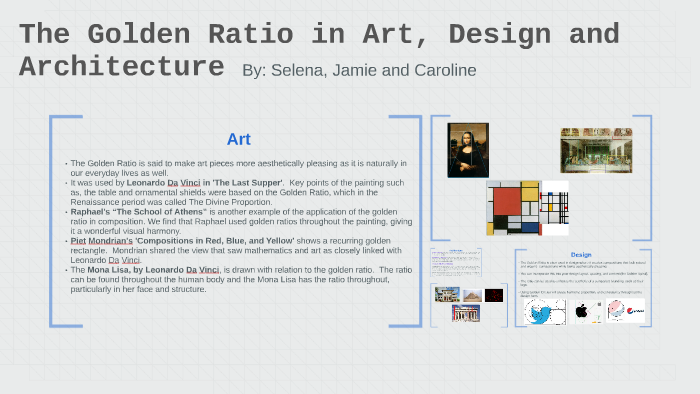This screenshot has height=394, width=700.
Task: Open the Mona Lisa painting image
Action: [x=468, y=150]
